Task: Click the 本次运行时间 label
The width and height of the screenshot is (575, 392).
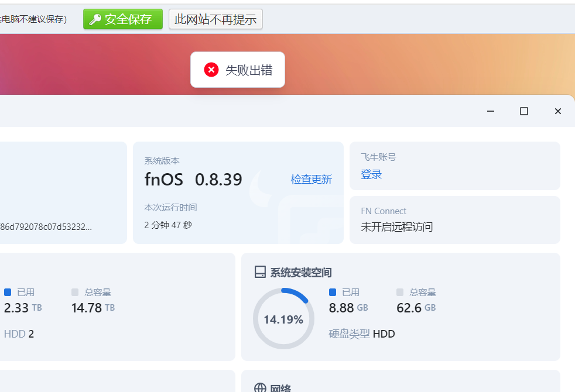Action: click(x=170, y=207)
